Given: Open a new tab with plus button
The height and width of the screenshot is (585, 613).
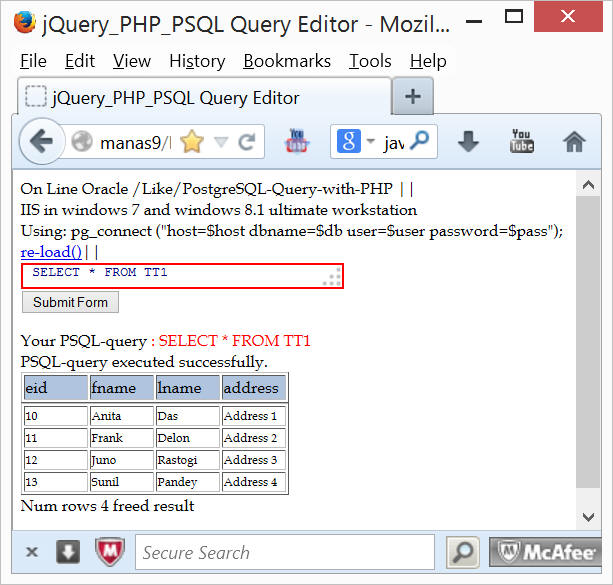Looking at the screenshot, I should [413, 98].
